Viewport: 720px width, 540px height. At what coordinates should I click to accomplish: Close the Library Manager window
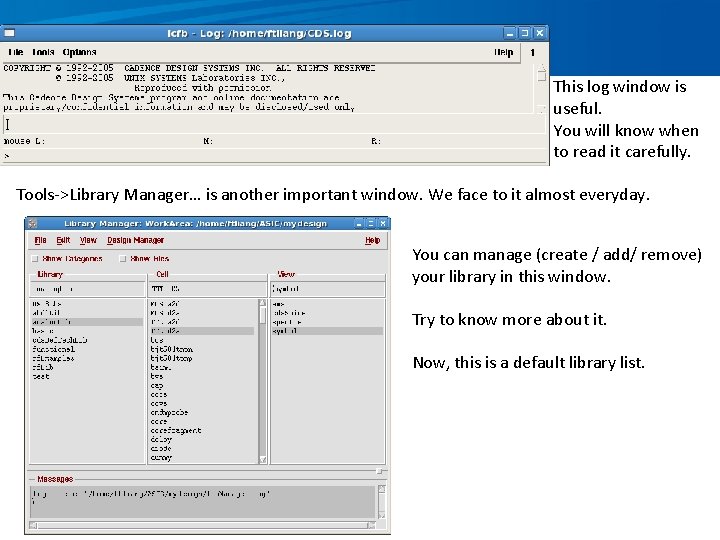[x=383, y=224]
